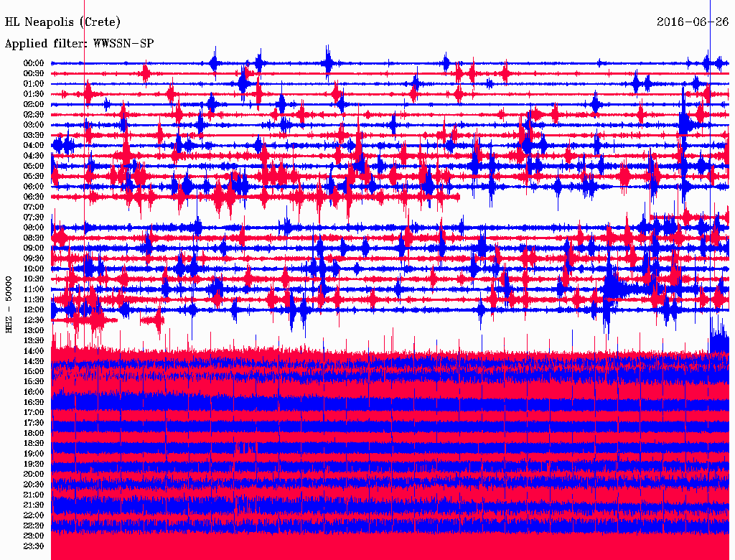Screen dimensions: 735x560
Task: Select the 07:00 time label
Action: (34, 207)
